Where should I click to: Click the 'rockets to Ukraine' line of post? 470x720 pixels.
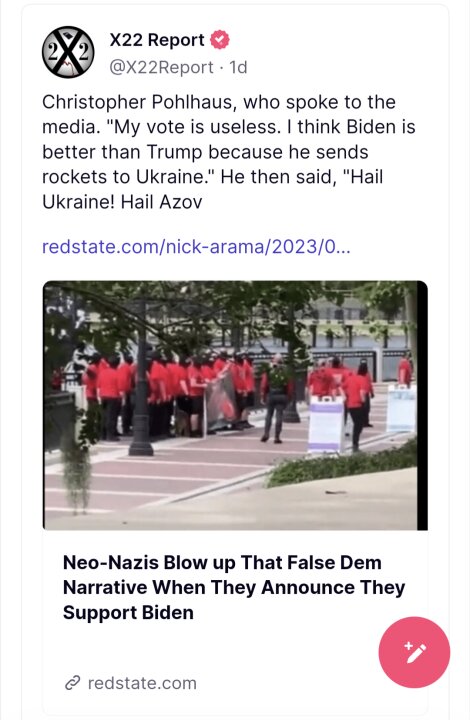tap(213, 177)
